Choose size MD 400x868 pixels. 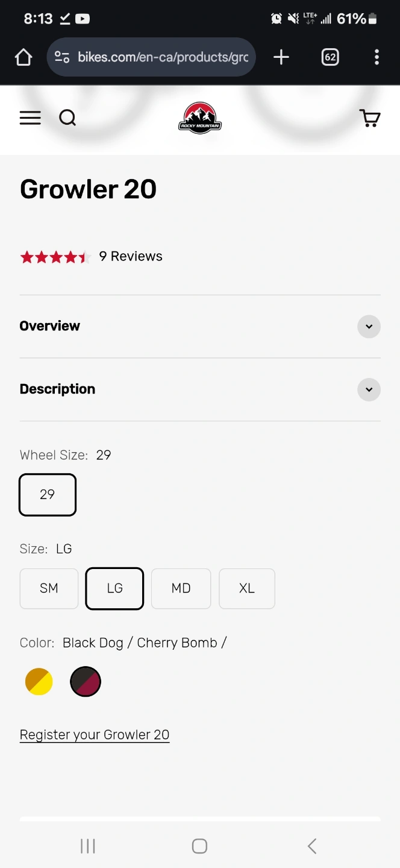coord(181,588)
